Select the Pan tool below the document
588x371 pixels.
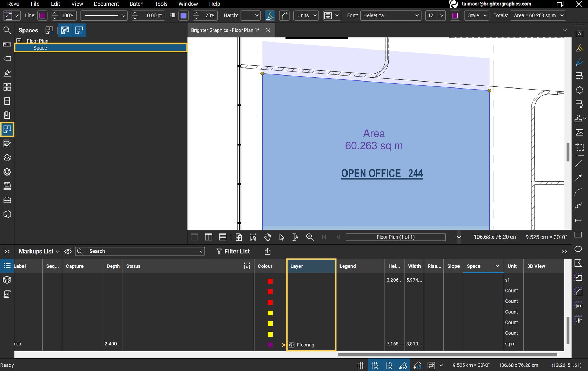coord(267,237)
